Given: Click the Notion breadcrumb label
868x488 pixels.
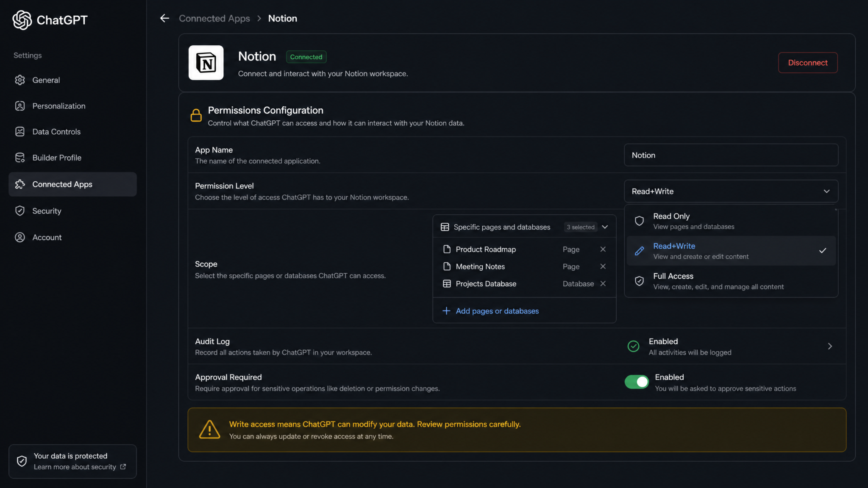Looking at the screenshot, I should pos(283,18).
